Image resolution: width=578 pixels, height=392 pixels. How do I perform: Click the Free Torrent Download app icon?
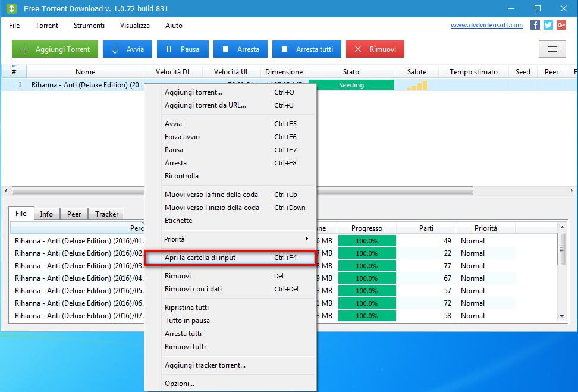coord(12,8)
